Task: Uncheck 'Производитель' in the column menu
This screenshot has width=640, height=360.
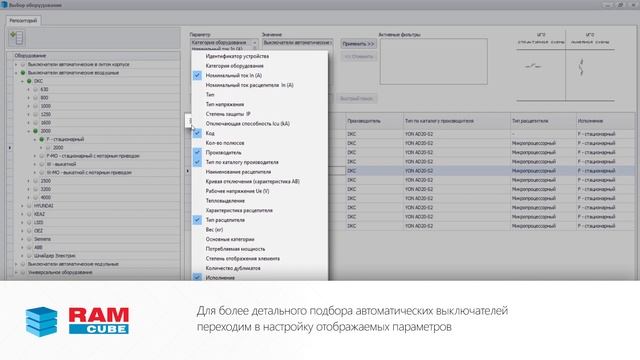Action: click(197, 152)
